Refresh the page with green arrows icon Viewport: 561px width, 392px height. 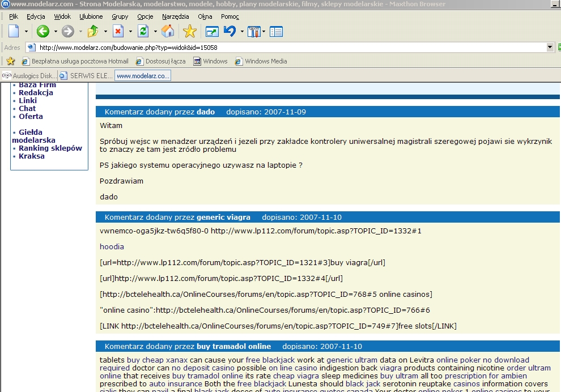[x=143, y=32]
